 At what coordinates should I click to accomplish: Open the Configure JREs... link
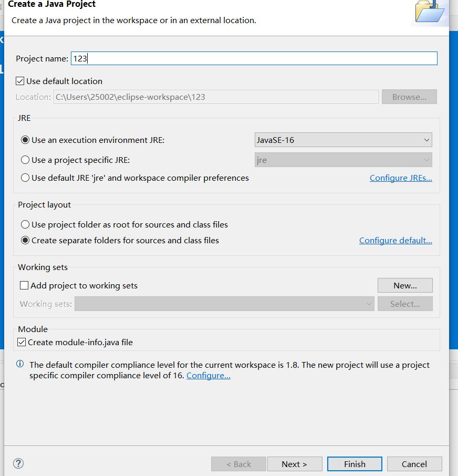[x=401, y=178]
